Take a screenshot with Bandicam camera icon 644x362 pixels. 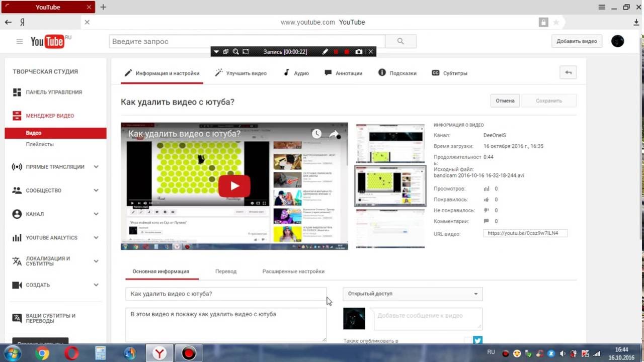point(359,52)
